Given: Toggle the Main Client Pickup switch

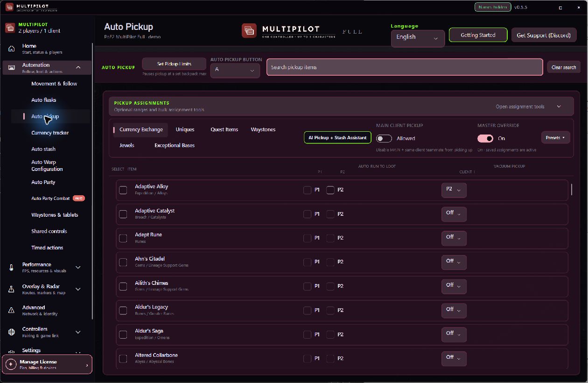Looking at the screenshot, I should coord(384,139).
